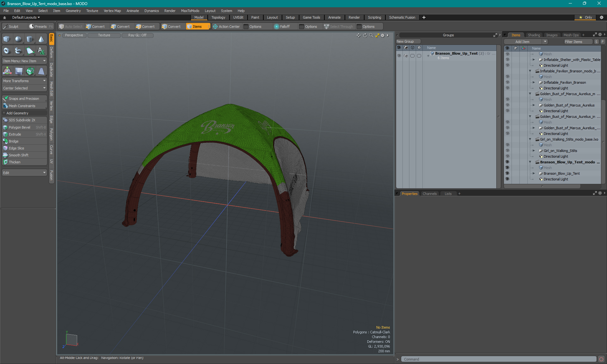This screenshot has height=364, width=607.
Task: Select the sphere primitive tool
Action: [18, 39]
